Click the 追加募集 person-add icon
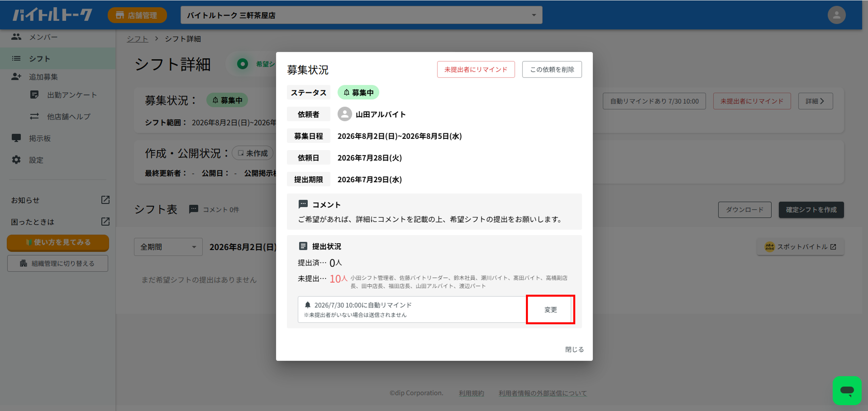This screenshot has width=868, height=411. 16,77
